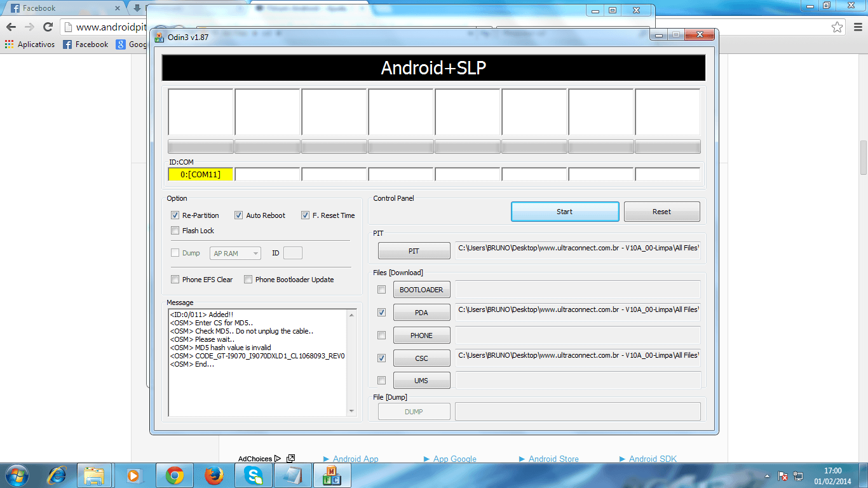
Task: Click the Chrome page vertical scrollbar
Action: pyautogui.click(x=864, y=158)
